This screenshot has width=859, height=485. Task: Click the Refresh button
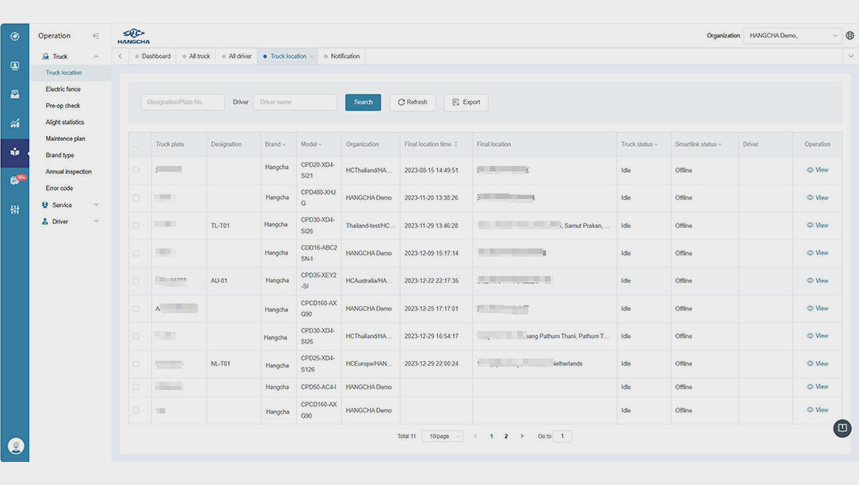point(413,102)
